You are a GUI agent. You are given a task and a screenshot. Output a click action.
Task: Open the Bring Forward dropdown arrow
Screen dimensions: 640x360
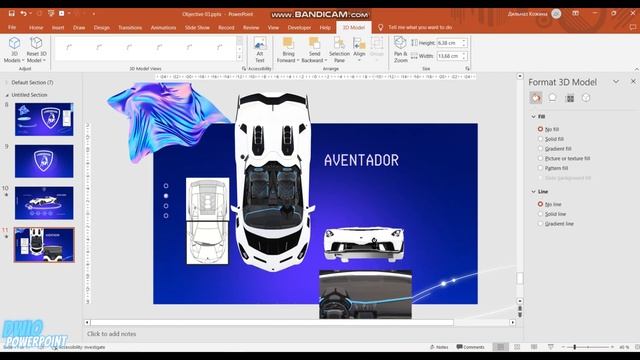[x=298, y=60]
